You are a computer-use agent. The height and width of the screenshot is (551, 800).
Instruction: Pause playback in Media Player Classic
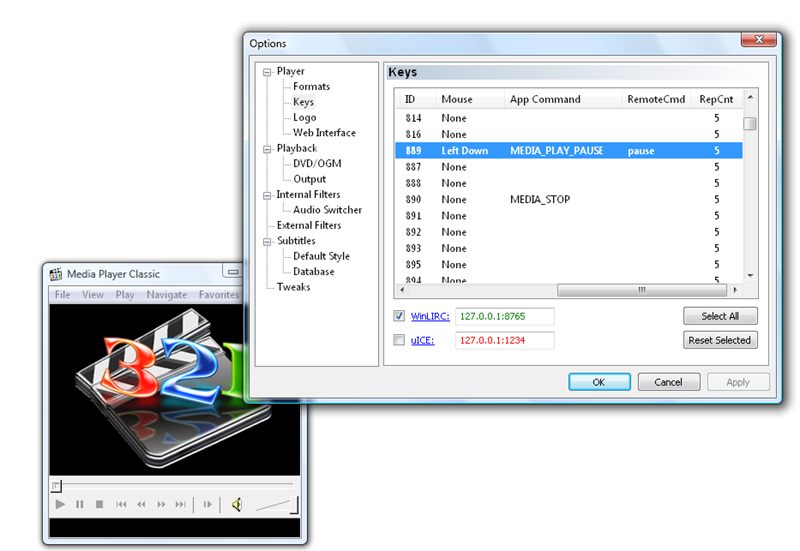tap(80, 504)
